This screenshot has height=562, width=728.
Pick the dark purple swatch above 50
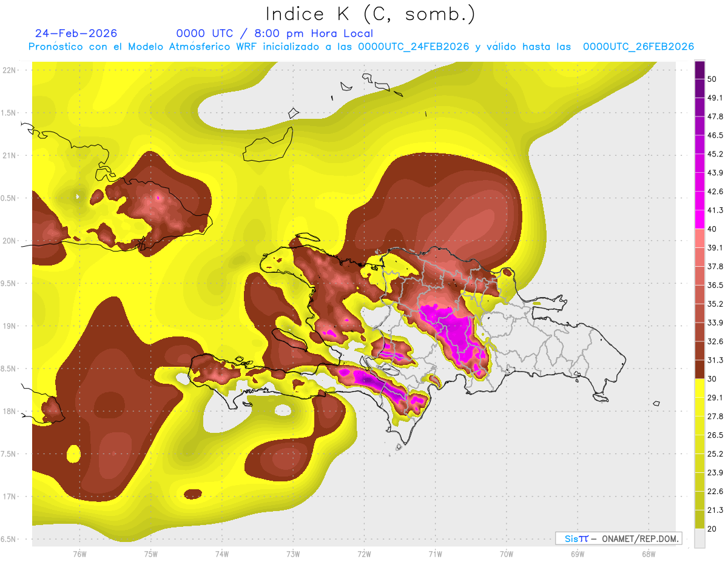pos(699,70)
